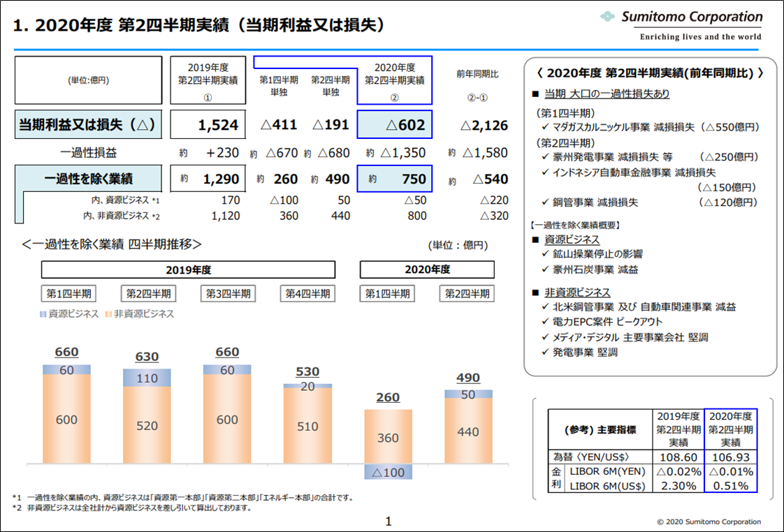The width and height of the screenshot is (784, 532).
Task: Click the page number 1 at bottom
Action: 389,520
